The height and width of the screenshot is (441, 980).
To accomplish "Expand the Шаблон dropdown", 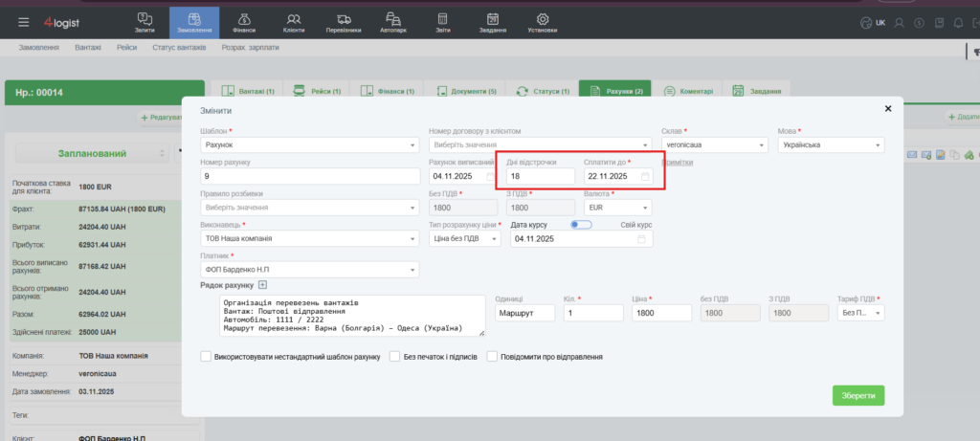I will [x=310, y=144].
